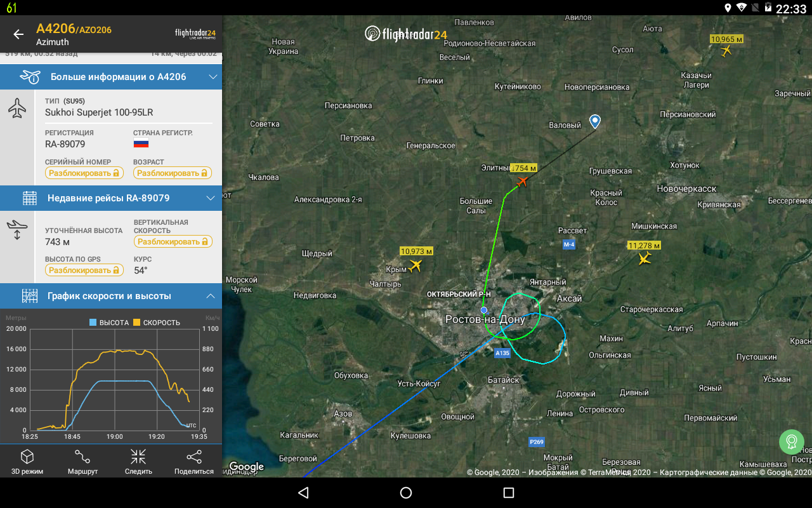Tap the Ольгинская village label

point(609,355)
